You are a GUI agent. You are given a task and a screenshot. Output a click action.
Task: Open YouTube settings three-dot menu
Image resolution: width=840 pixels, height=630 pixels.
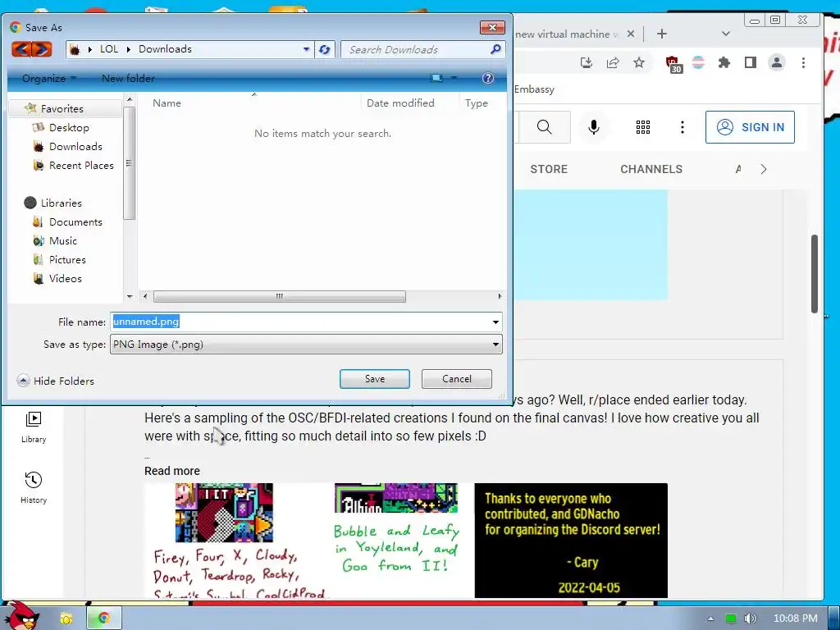click(682, 127)
